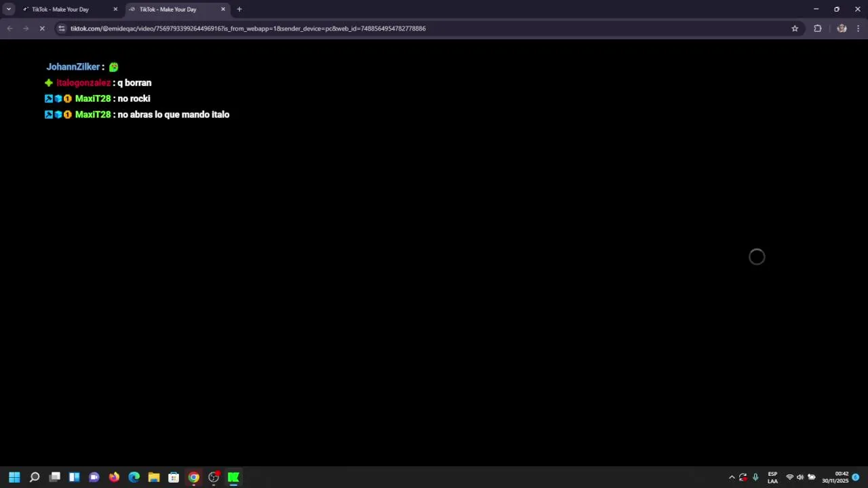
Task: View site information icon in address bar
Action: (62, 28)
